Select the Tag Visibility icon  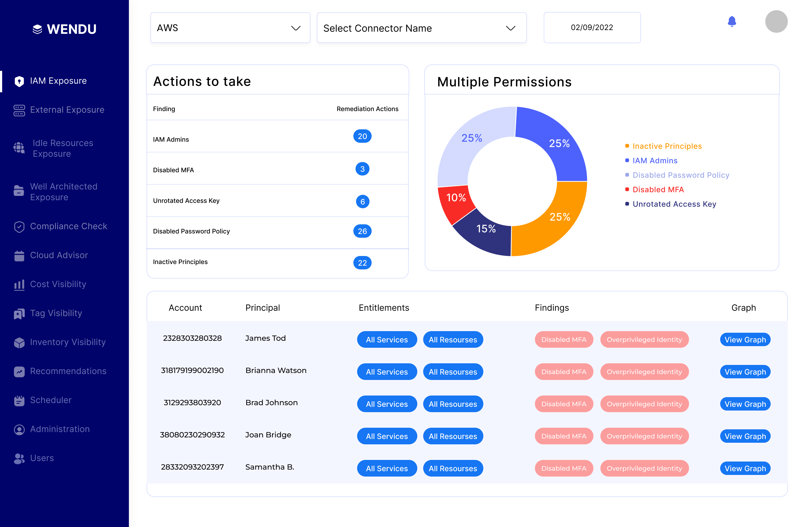pos(19,313)
